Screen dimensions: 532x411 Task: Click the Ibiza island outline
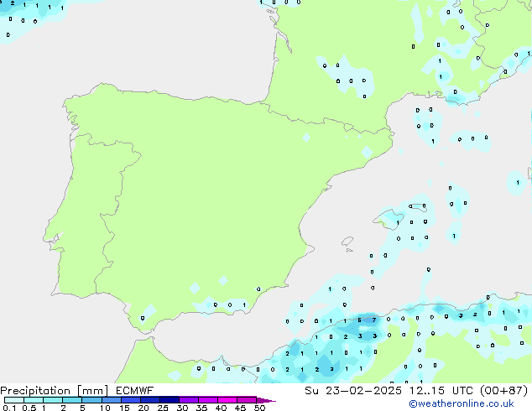coord(347,242)
